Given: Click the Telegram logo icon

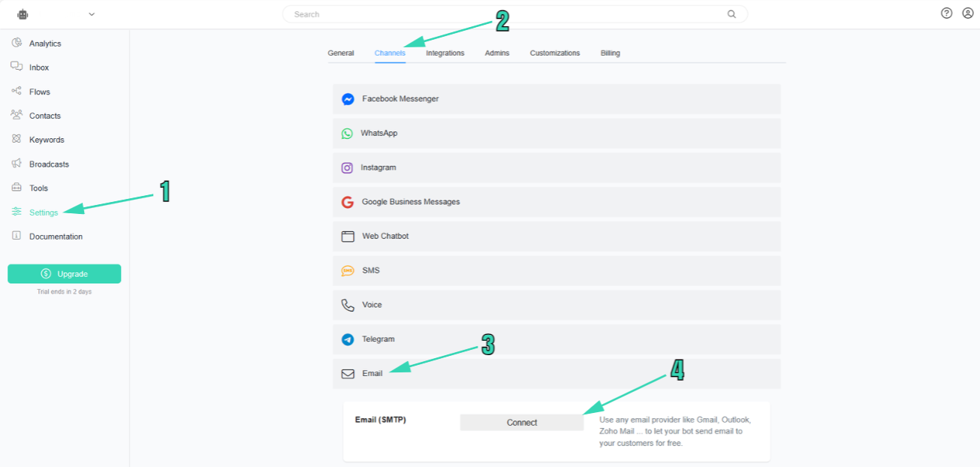Looking at the screenshot, I should pyautogui.click(x=348, y=339).
